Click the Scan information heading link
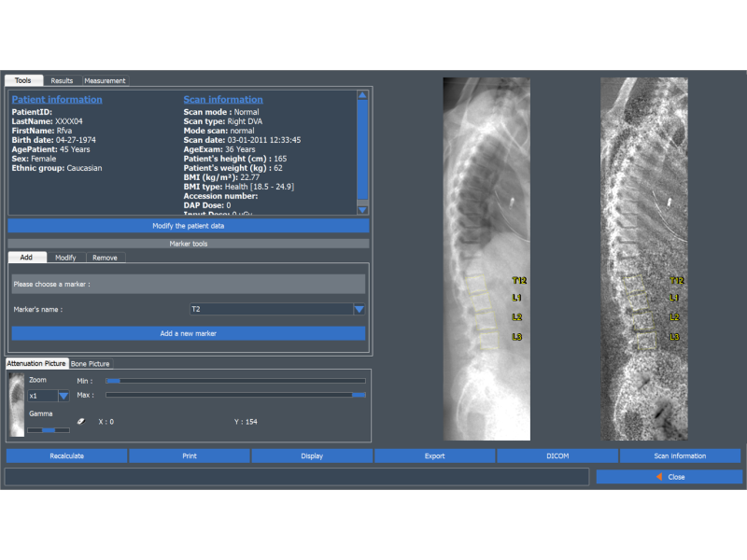Screen dimensions: 747x560 (223, 100)
